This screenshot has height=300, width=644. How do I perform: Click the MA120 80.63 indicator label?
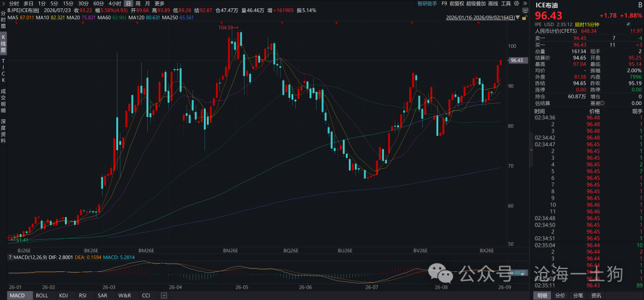click(144, 18)
